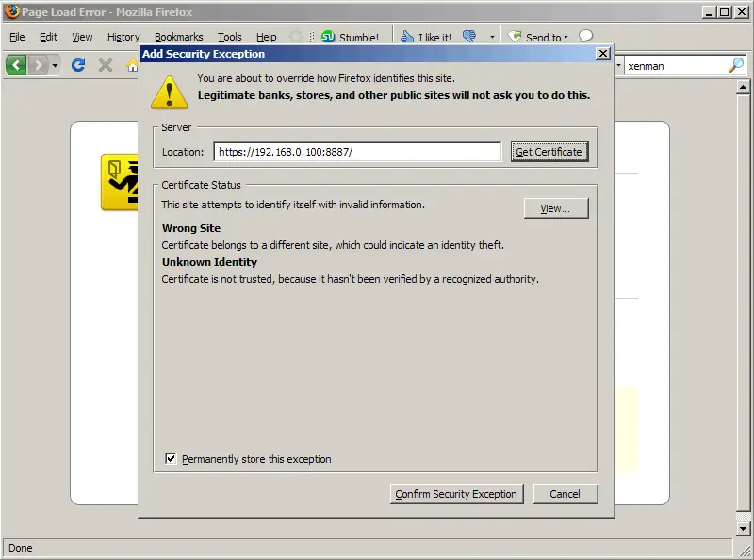The height and width of the screenshot is (560, 754).
Task: Open the History menu
Action: click(x=123, y=37)
